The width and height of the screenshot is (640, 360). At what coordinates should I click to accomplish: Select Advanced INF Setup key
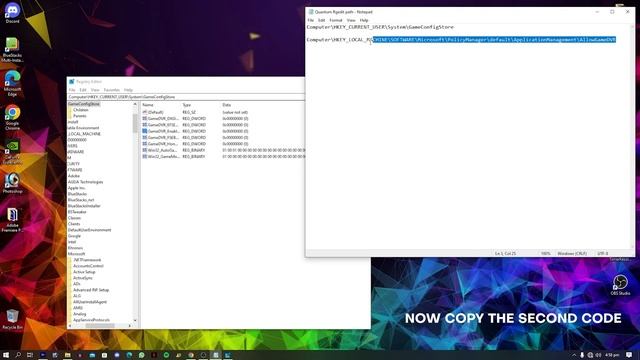91,290
